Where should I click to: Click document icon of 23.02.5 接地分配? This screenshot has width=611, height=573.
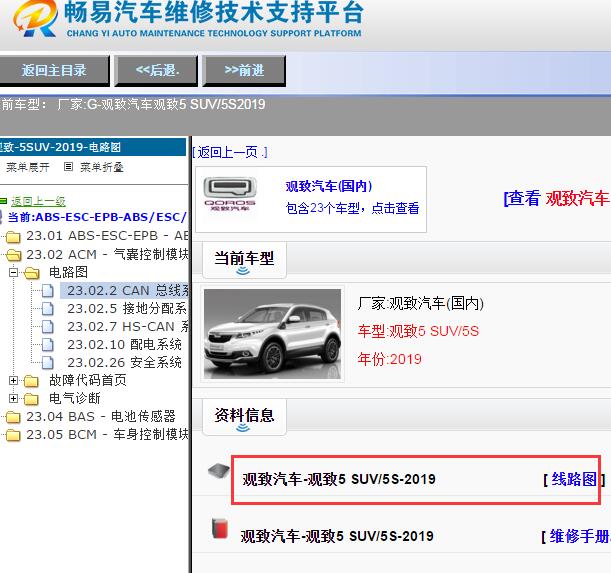[48, 308]
